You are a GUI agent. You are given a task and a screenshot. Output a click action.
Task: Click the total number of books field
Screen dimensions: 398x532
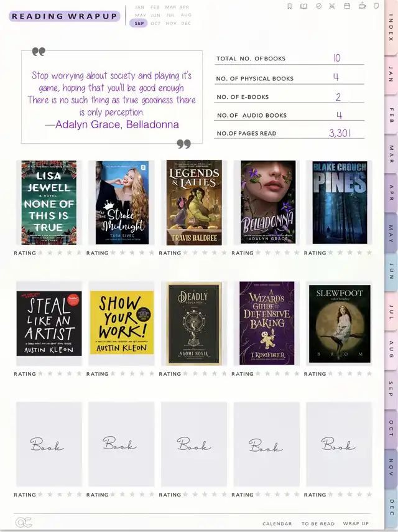289,58
